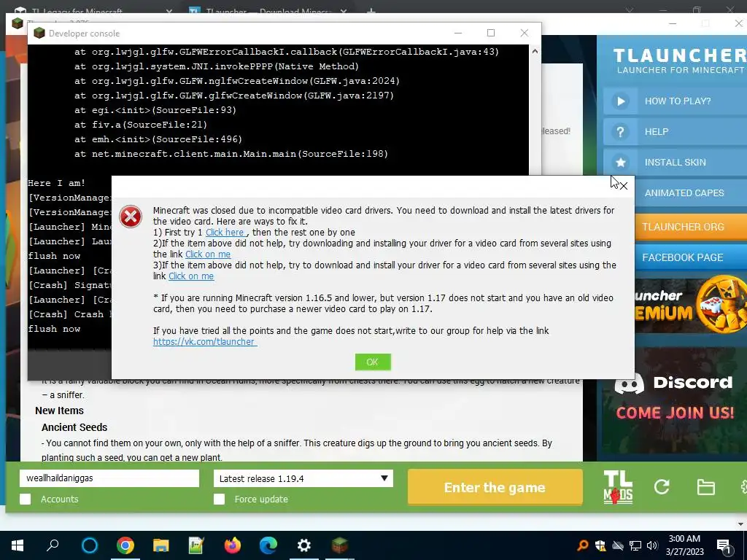Open Windows Start menu
The image size is (747, 560).
tap(18, 545)
